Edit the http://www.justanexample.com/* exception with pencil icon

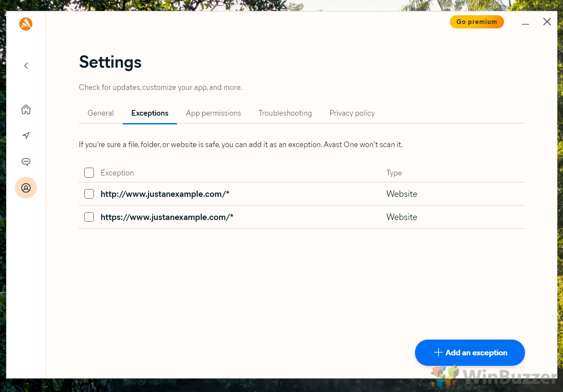coord(496,193)
